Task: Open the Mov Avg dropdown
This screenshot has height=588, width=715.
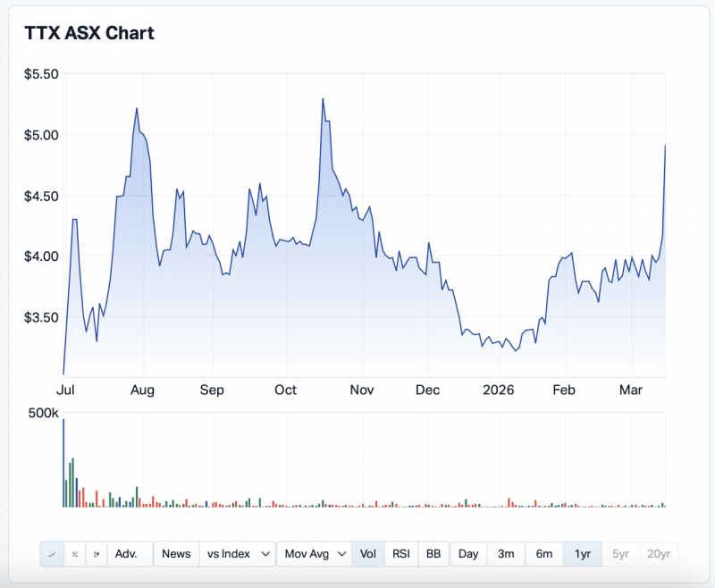Action: [314, 554]
